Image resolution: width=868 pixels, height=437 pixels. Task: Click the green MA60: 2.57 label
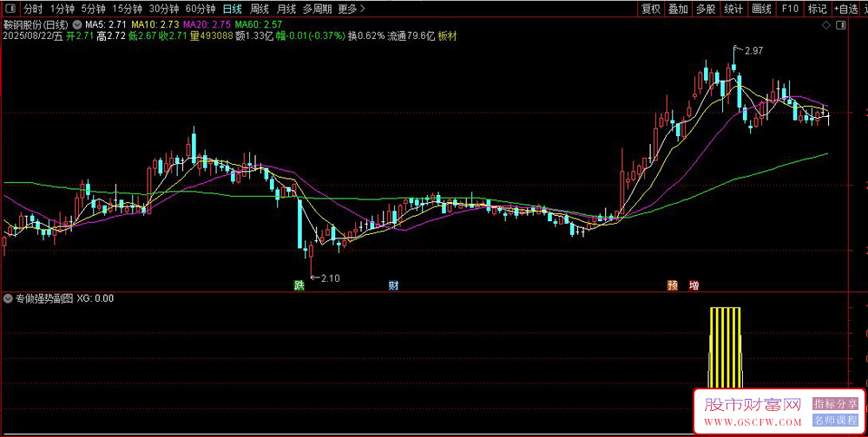(x=259, y=25)
